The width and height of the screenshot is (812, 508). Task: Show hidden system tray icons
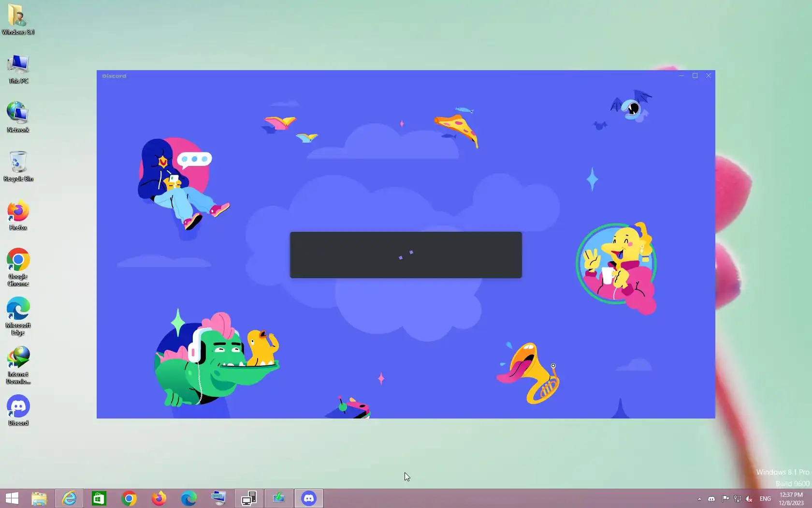click(699, 499)
